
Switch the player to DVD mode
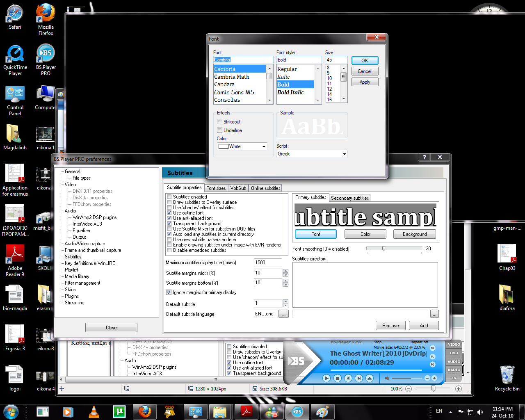coord(454,353)
